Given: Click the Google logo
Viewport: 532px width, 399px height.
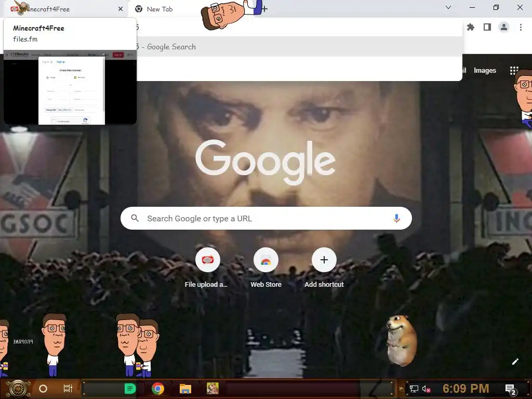Looking at the screenshot, I should 265,162.
